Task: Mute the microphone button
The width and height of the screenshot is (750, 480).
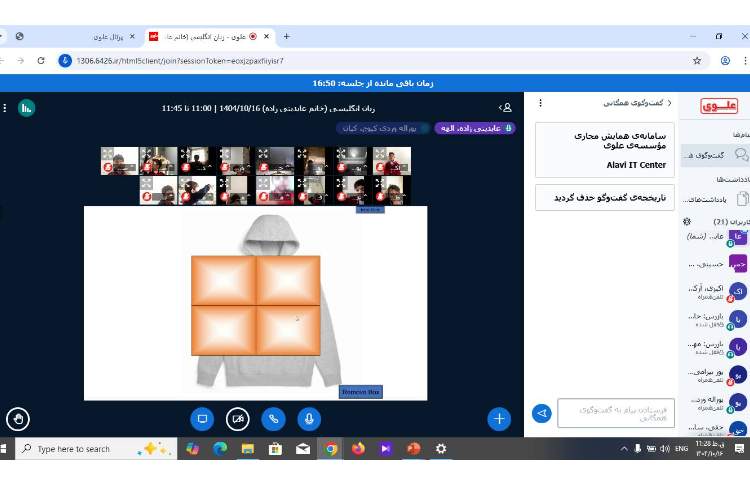Action: click(309, 419)
